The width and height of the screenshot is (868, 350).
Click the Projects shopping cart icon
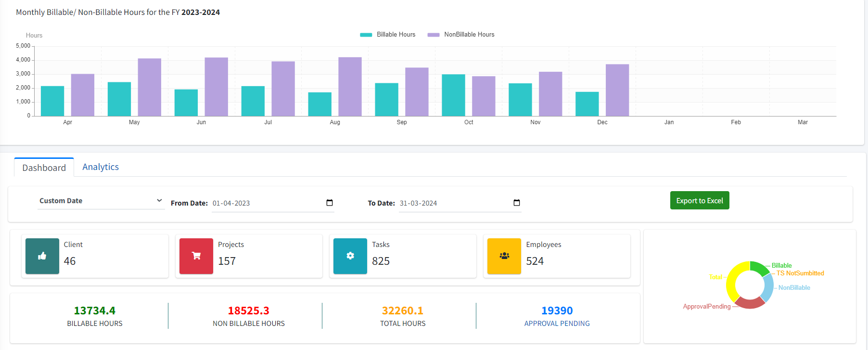tap(196, 256)
